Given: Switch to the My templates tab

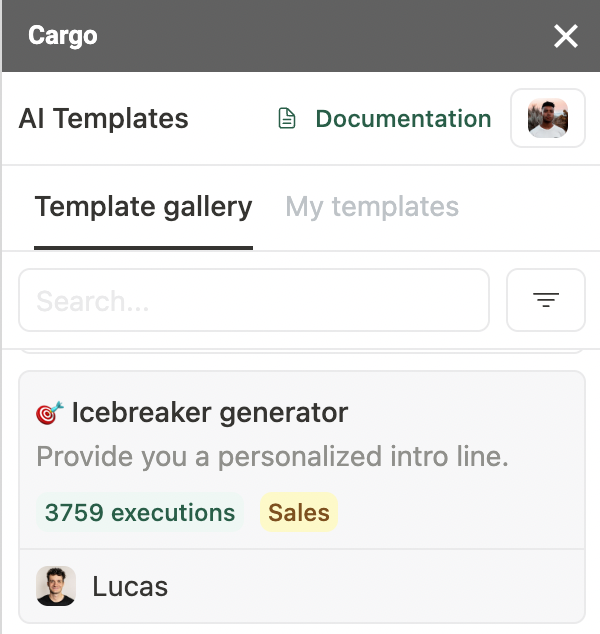Looking at the screenshot, I should point(372,207).
